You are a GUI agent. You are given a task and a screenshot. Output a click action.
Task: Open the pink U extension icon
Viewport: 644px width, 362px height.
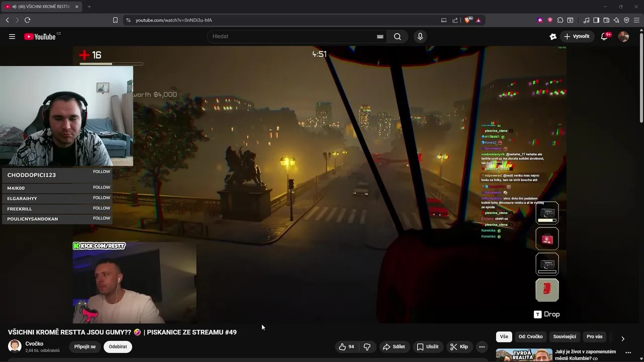(x=550, y=20)
